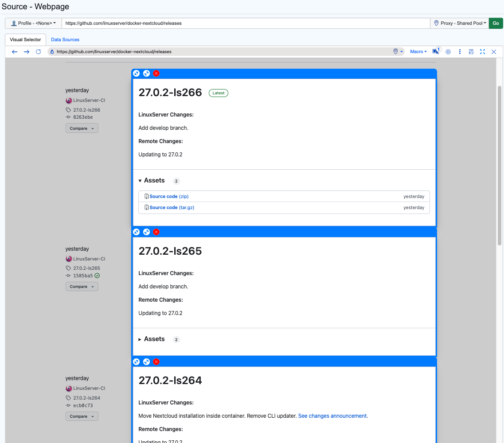Screen dimensions: 504x443
Task: Click the zip file icon for Source code (zip)
Action: 147,196
